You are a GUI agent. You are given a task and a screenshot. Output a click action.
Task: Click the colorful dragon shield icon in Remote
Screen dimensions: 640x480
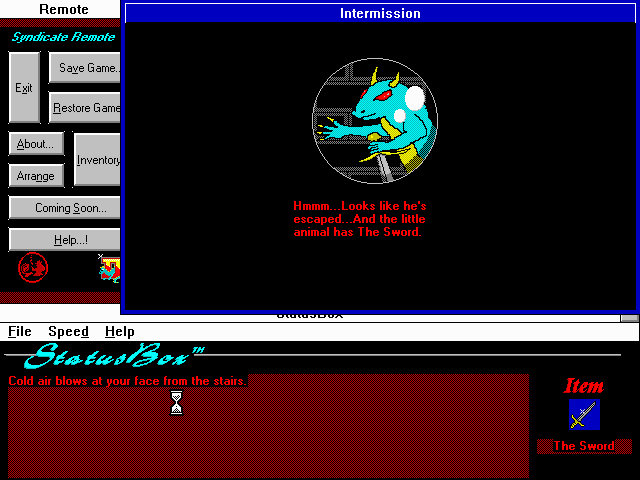(x=110, y=269)
